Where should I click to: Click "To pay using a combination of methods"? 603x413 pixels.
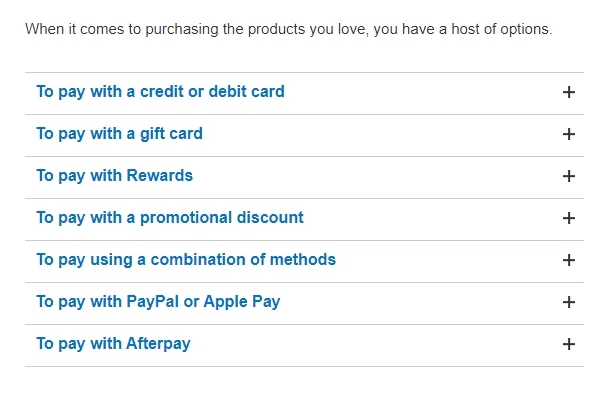(x=186, y=260)
